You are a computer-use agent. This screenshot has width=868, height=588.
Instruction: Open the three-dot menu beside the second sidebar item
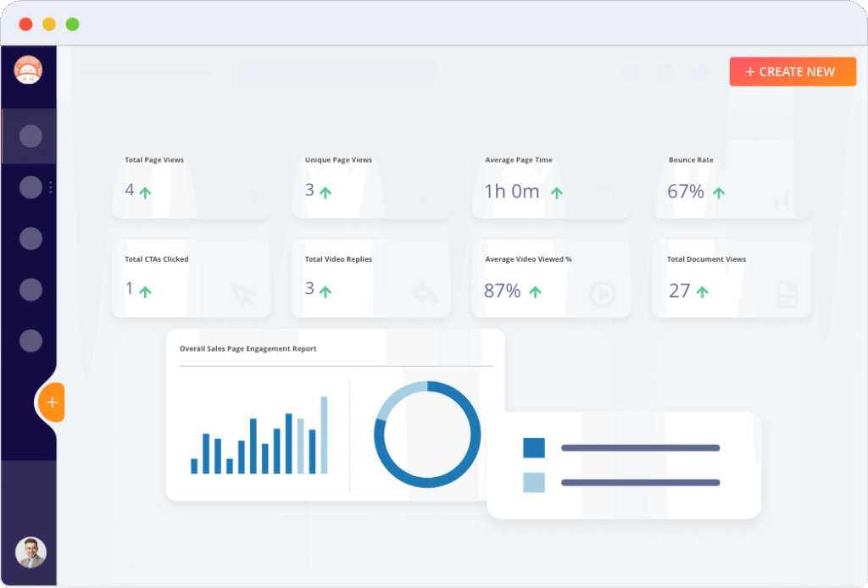pyautogui.click(x=50, y=187)
